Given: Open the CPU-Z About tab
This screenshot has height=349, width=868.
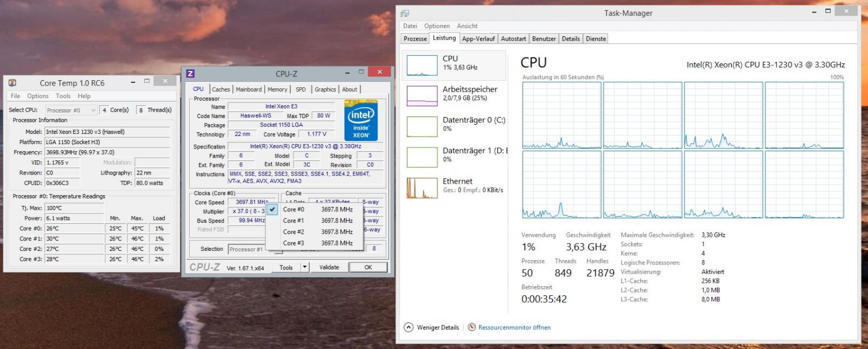Looking at the screenshot, I should (349, 89).
